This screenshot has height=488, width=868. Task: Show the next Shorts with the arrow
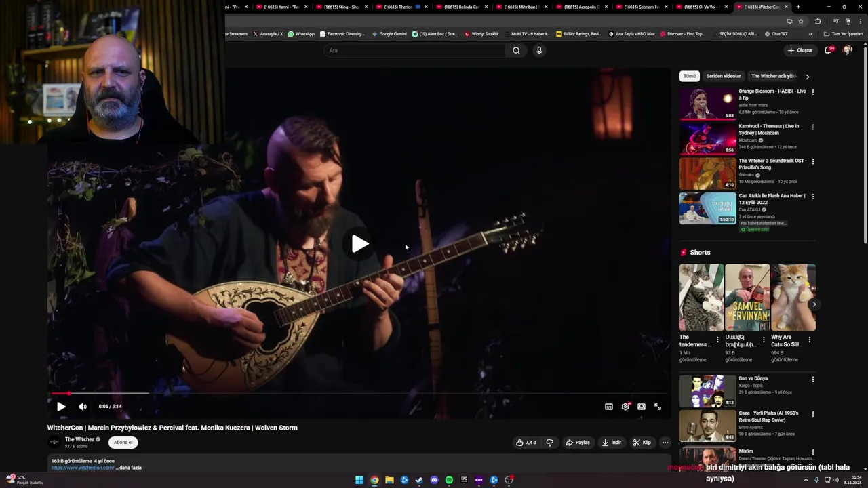(x=814, y=304)
